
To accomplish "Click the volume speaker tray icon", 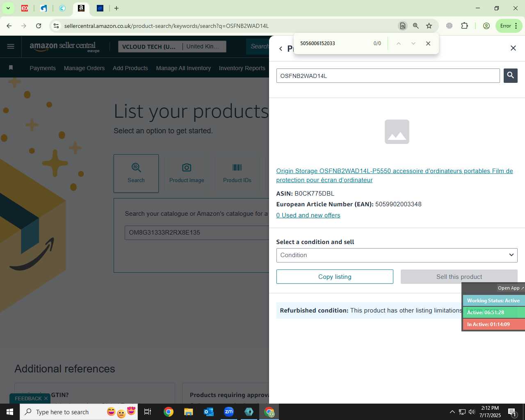I will (x=472, y=412).
